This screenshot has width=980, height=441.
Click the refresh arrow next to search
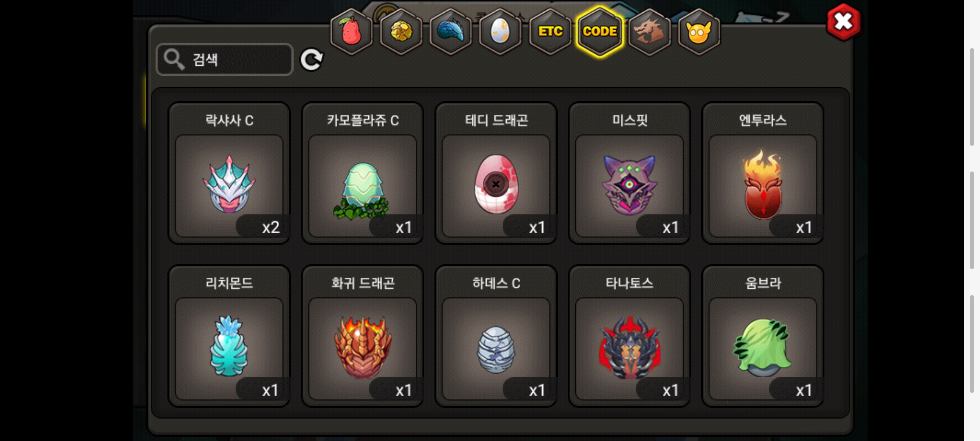[x=312, y=60]
